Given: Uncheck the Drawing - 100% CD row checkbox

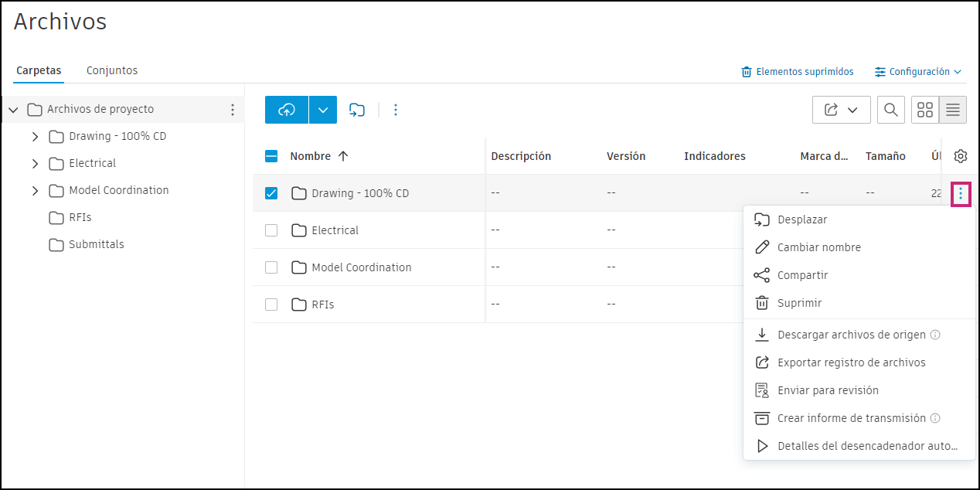Looking at the screenshot, I should click(271, 193).
